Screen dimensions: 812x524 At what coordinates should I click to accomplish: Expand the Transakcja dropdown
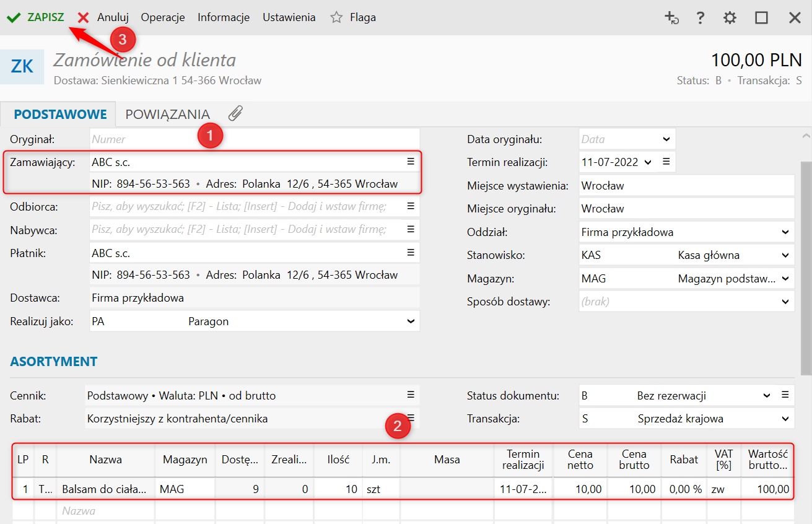coord(785,419)
